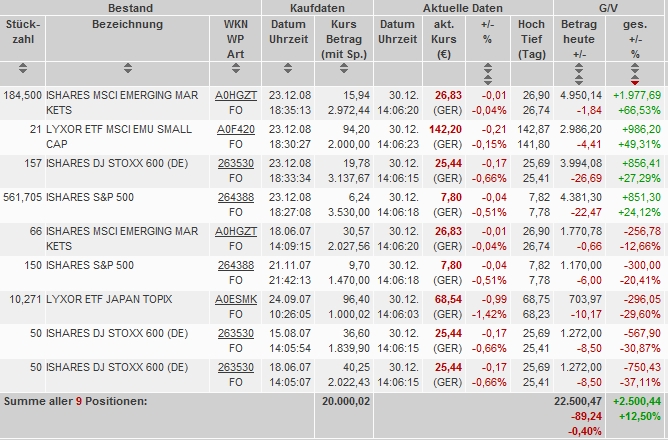Open 264388 link in 561,705 position row
Screen dimensions: 668x440
tap(235, 197)
